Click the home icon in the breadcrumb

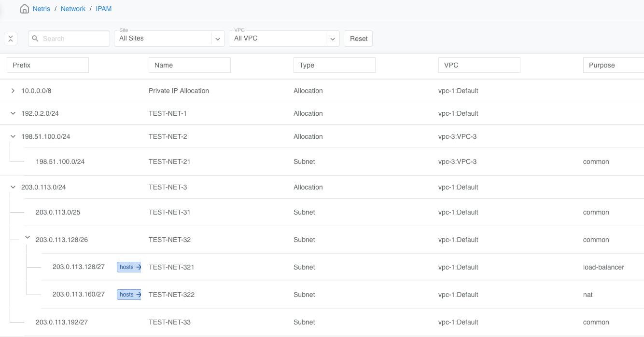pyautogui.click(x=24, y=8)
